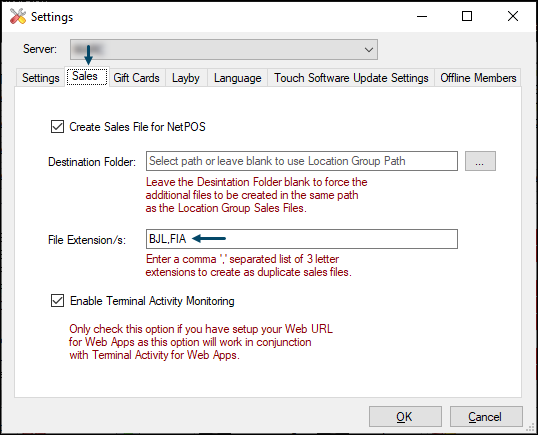Open the Server combo box
The width and height of the screenshot is (538, 435).
(x=224, y=50)
